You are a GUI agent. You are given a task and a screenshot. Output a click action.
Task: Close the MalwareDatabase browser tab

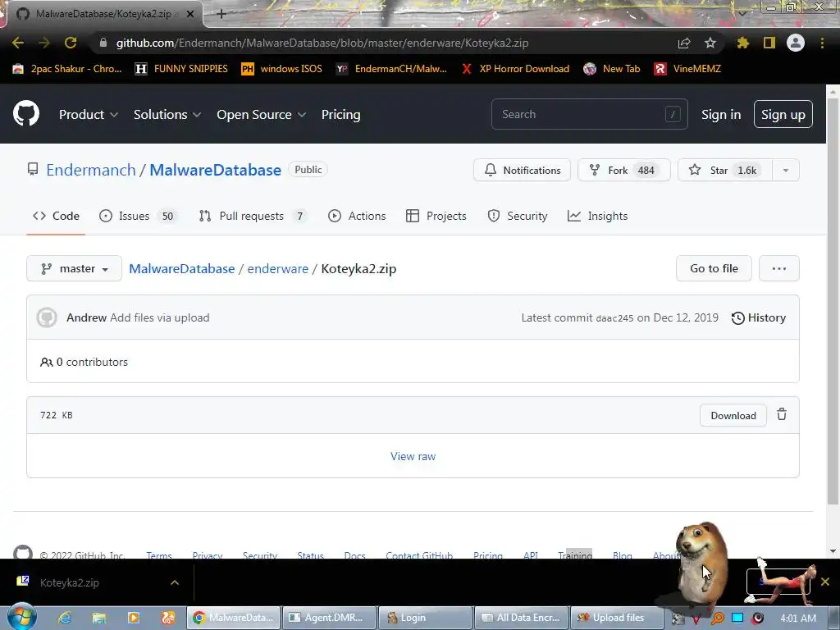(190, 14)
